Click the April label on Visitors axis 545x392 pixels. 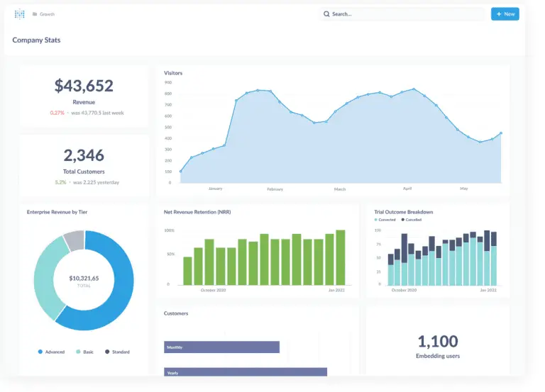pos(407,189)
